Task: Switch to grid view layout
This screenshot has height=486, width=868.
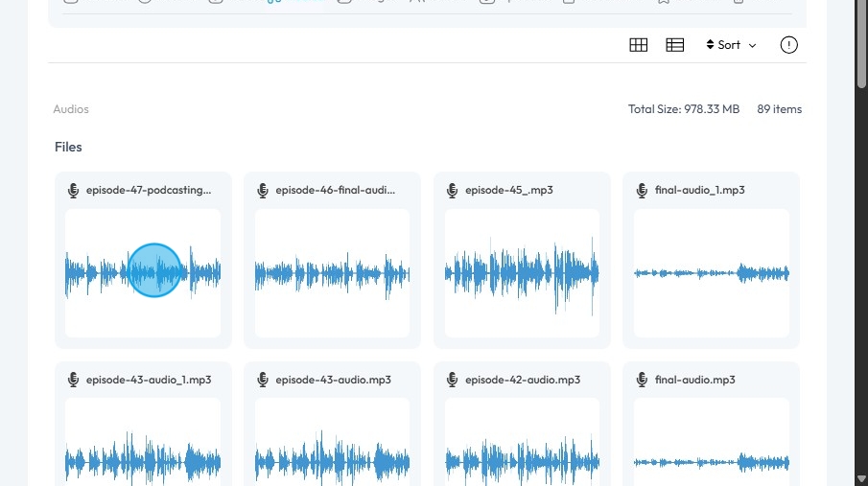Action: pos(638,45)
